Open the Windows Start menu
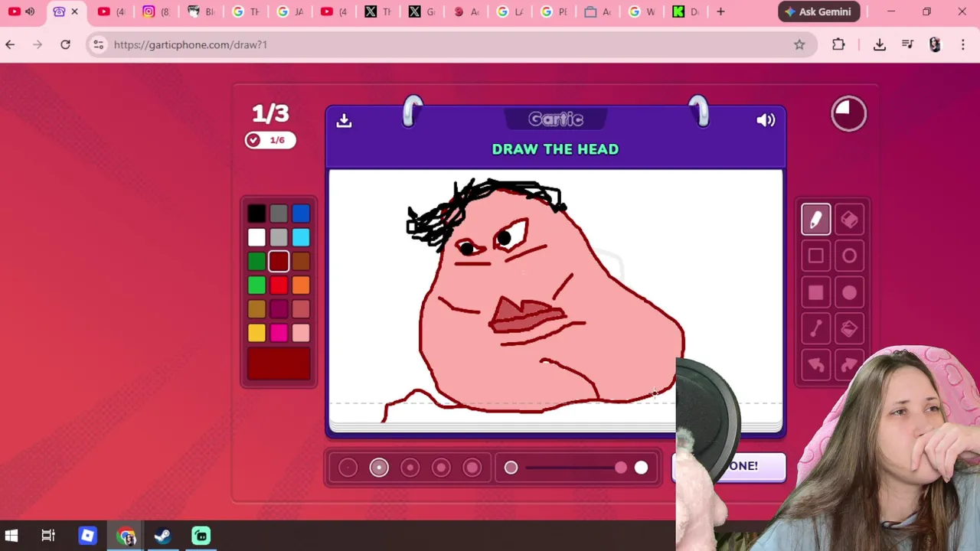The height and width of the screenshot is (551, 980). point(11,536)
